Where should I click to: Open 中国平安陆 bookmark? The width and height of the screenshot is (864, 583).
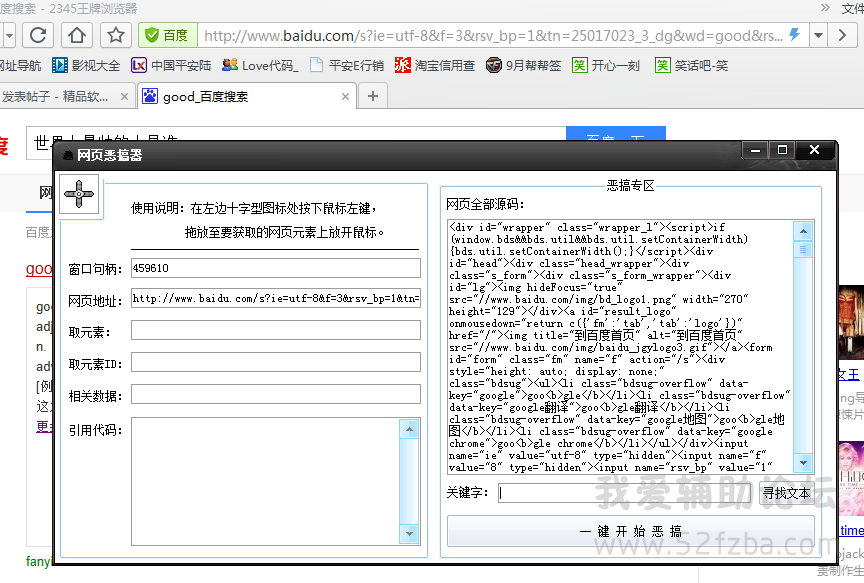pos(171,66)
